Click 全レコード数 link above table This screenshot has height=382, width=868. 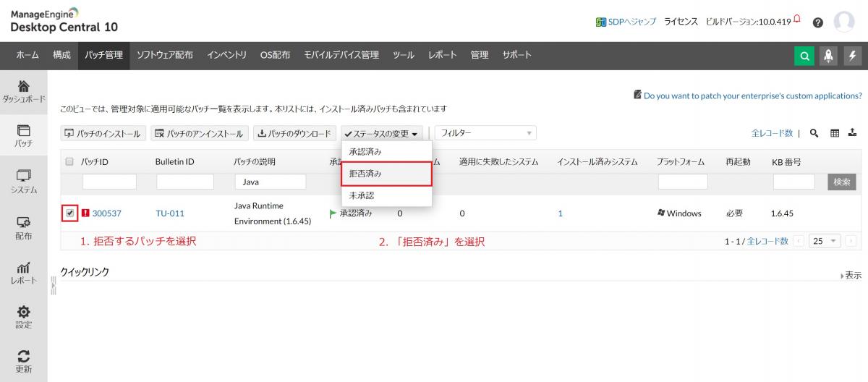(x=772, y=133)
